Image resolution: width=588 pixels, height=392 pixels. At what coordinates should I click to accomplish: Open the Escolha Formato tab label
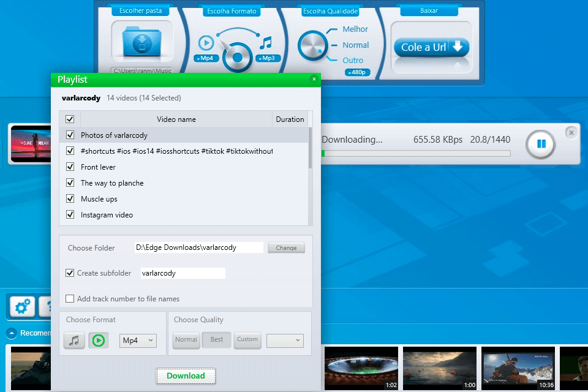click(x=232, y=11)
